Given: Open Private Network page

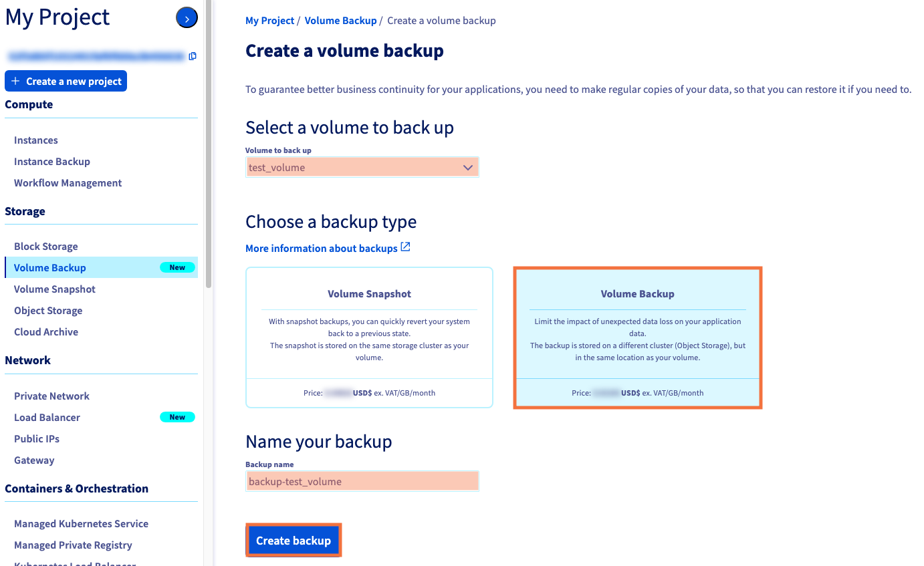Looking at the screenshot, I should tap(51, 396).
